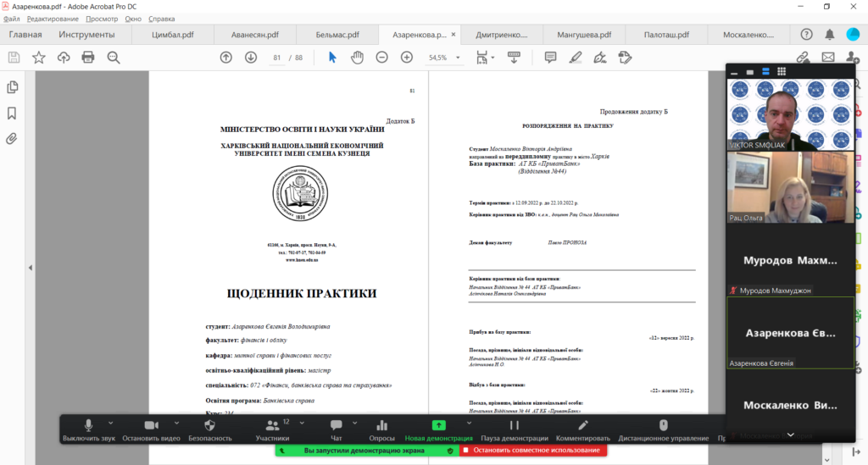Open fit page options icon

click(481, 58)
